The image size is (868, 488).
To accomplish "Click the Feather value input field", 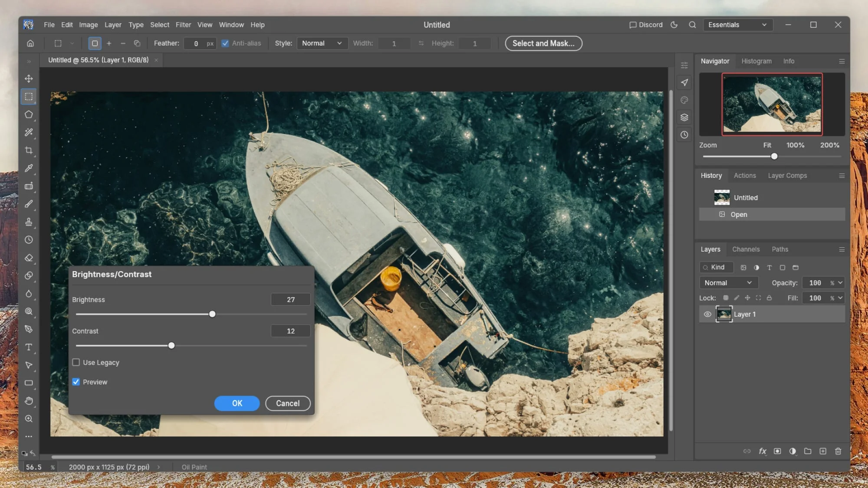I will coord(200,43).
